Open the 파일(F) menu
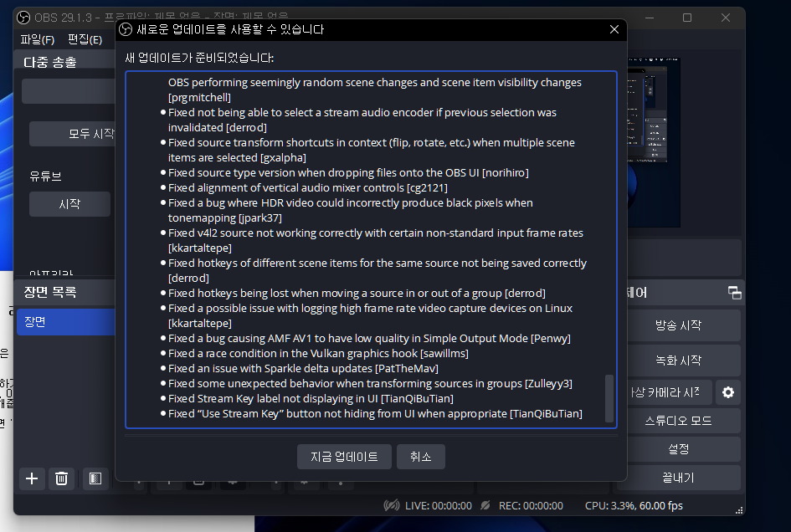This screenshot has width=791, height=532. (38, 39)
